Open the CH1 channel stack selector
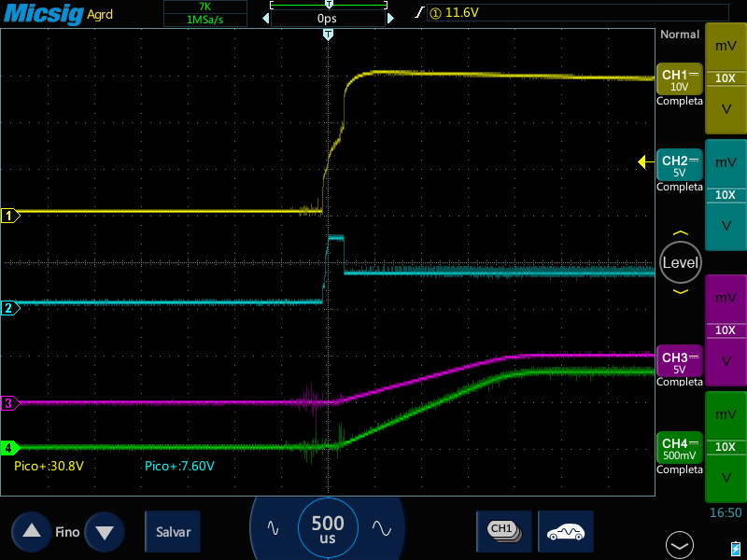 504,531
